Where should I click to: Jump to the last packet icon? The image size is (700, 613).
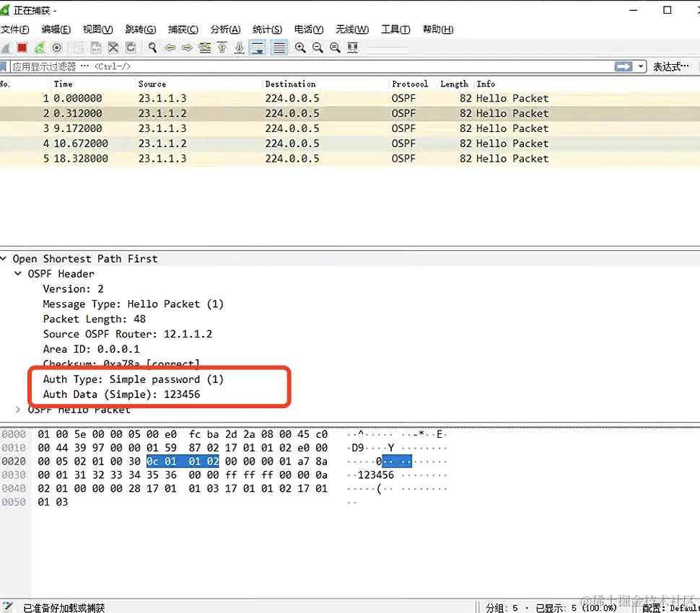(x=240, y=48)
